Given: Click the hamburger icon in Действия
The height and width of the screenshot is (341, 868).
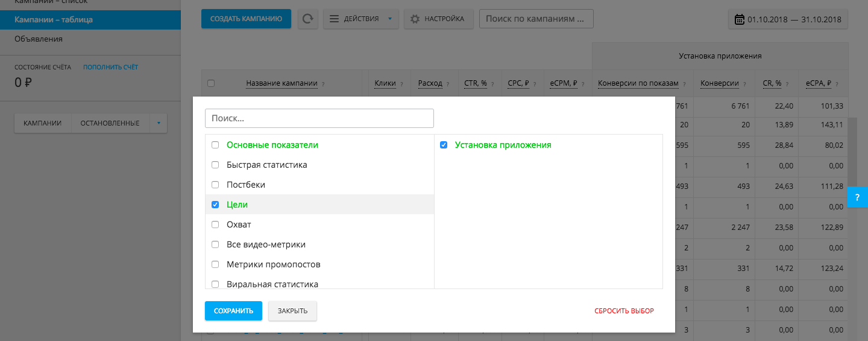Looking at the screenshot, I should tap(334, 19).
